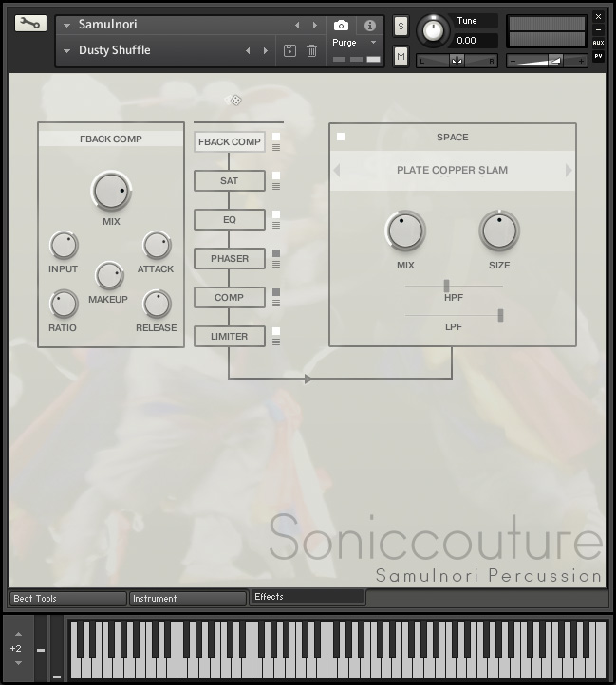Grab the EQ reorder handle
616x685 pixels.
click(x=276, y=226)
